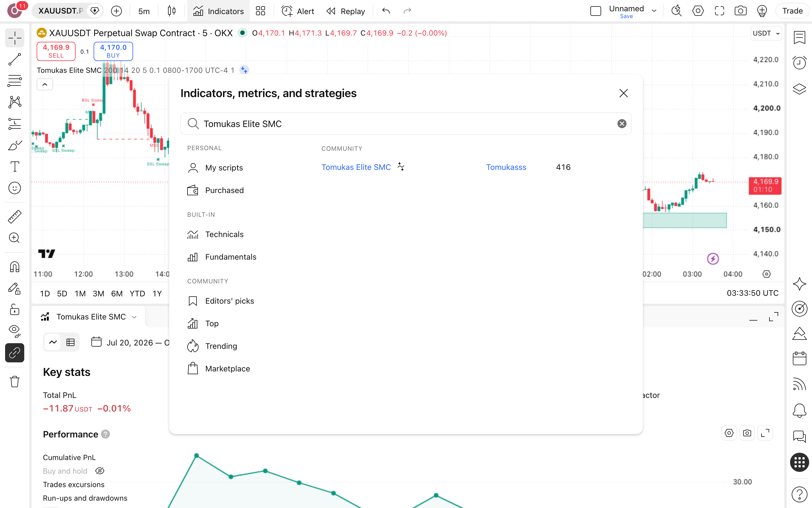Open the Fibonacci retracement tool
The image size is (812, 508).
[x=14, y=81]
